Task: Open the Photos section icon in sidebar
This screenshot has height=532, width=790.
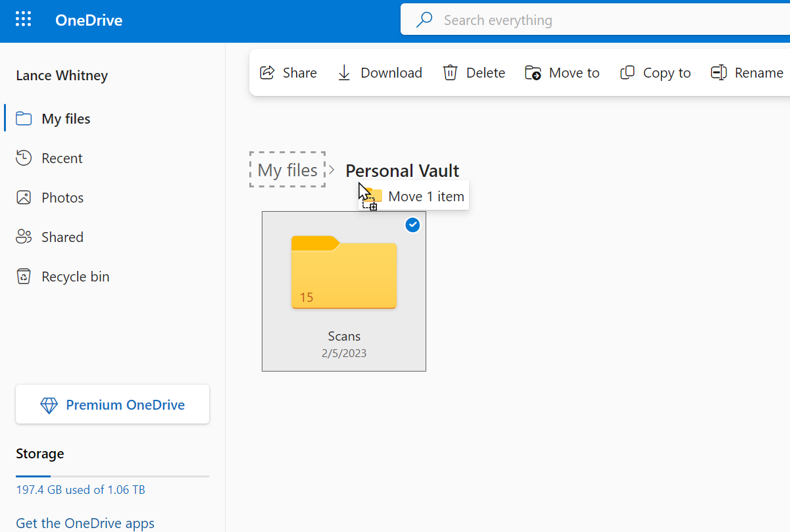Action: (23, 197)
